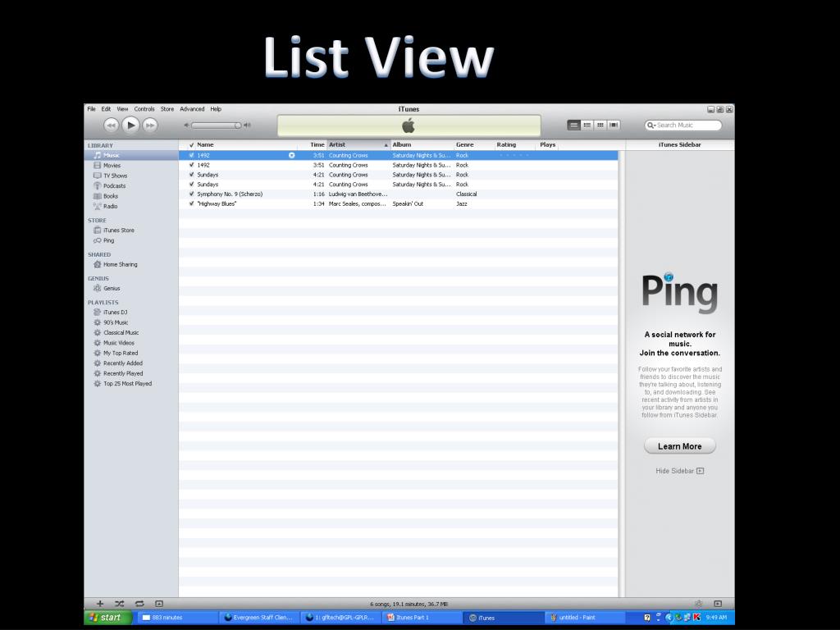Toggle the shuffle button
Screen dimensions: 840x630
(x=119, y=604)
